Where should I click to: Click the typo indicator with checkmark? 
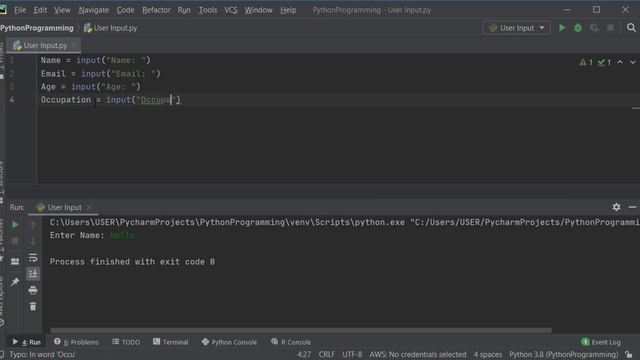tap(604, 62)
